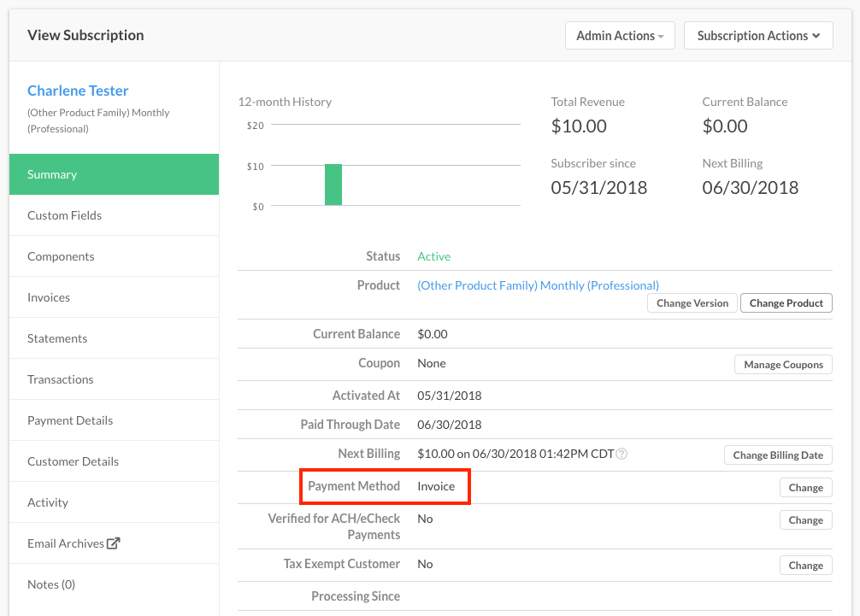Open the Admin Actions dropdown

(620, 36)
